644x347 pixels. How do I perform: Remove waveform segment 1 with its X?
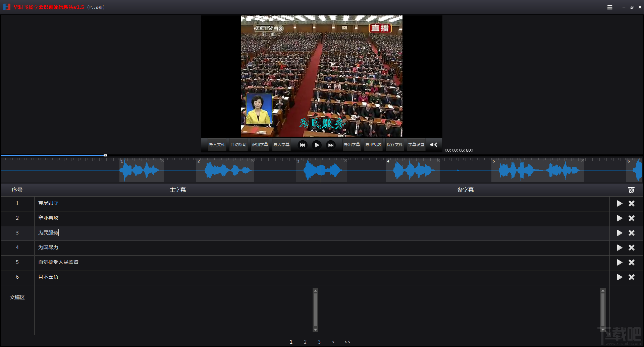(x=162, y=160)
